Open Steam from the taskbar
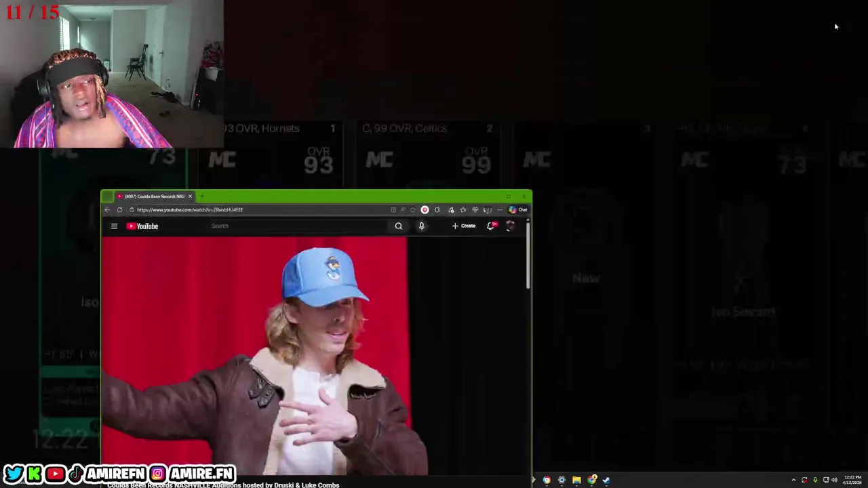868x488 pixels. (606, 480)
